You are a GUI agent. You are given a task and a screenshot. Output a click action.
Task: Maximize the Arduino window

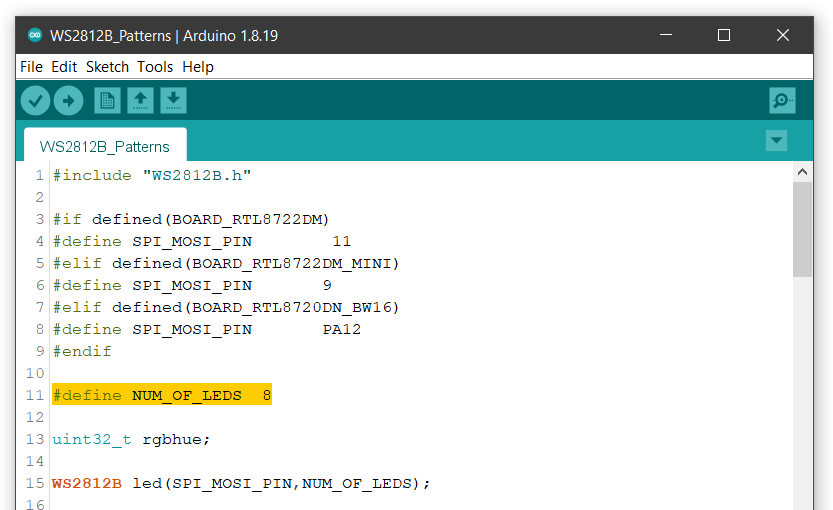coord(724,36)
